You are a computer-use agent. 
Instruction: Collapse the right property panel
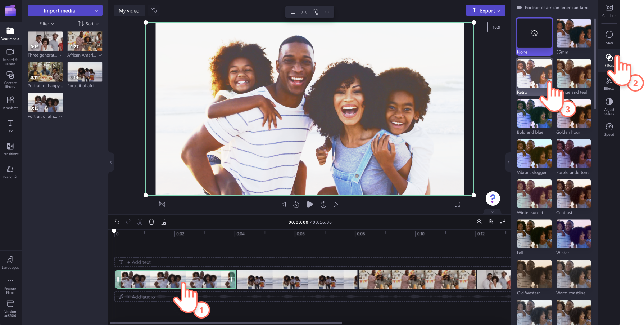click(508, 162)
